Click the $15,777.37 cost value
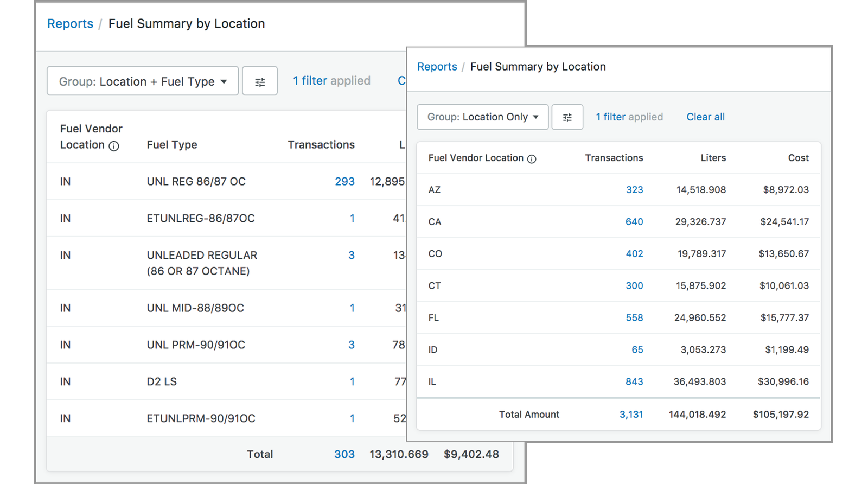 [784, 318]
